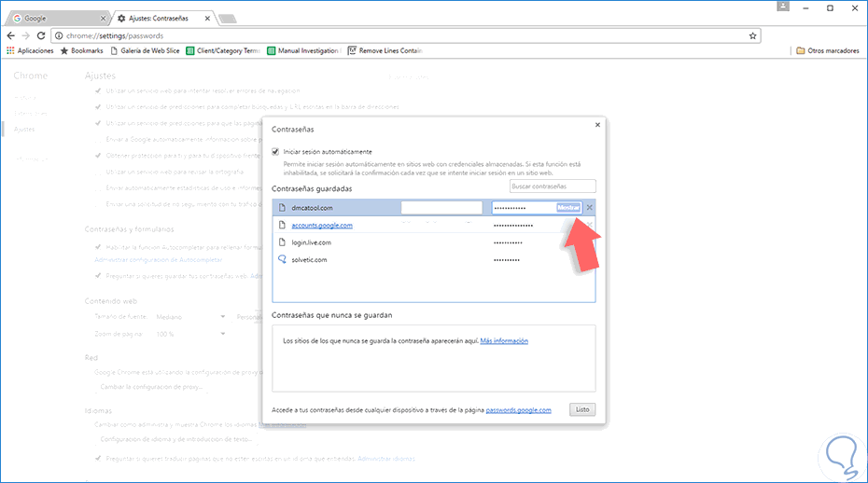The image size is (868, 483).
Task: Open the Manual Investigation bookmark
Action: (303, 50)
